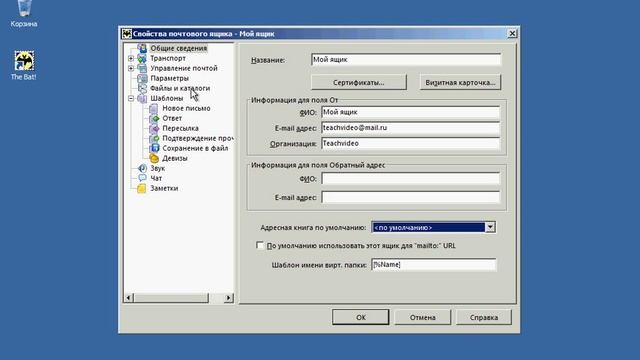The height and width of the screenshot is (360, 640).
Task: Click the Сертификаты... button
Action: coord(359,82)
